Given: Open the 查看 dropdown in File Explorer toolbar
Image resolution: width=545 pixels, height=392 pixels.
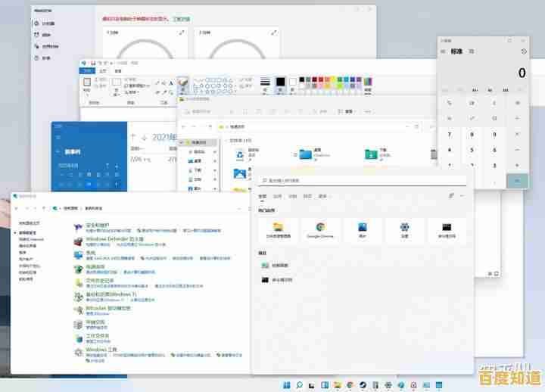Looking at the screenshot, I should (346, 111).
